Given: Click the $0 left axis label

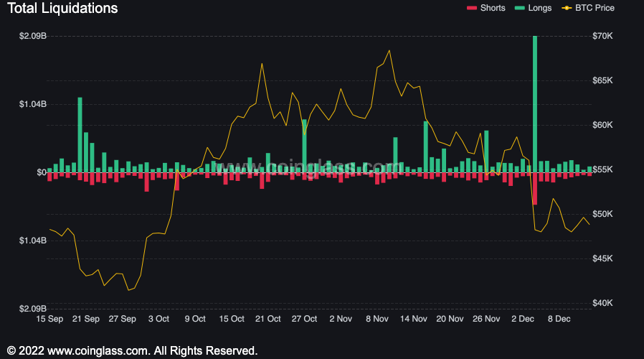Looking at the screenshot, I should click(x=42, y=172).
